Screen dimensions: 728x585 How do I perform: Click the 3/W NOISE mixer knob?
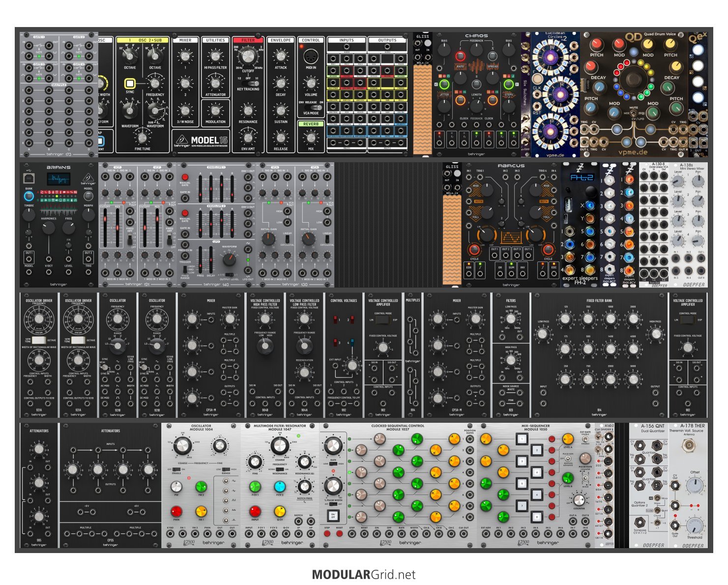click(x=185, y=111)
